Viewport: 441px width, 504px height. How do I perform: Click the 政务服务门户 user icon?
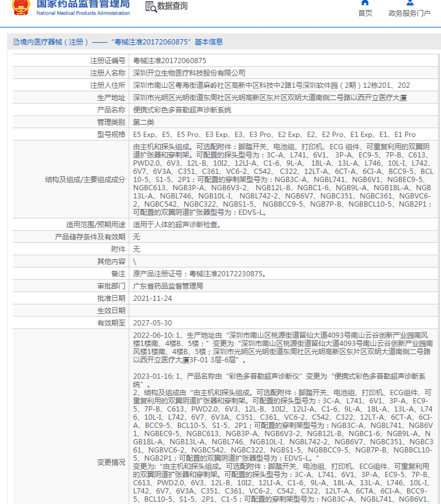point(409,2)
